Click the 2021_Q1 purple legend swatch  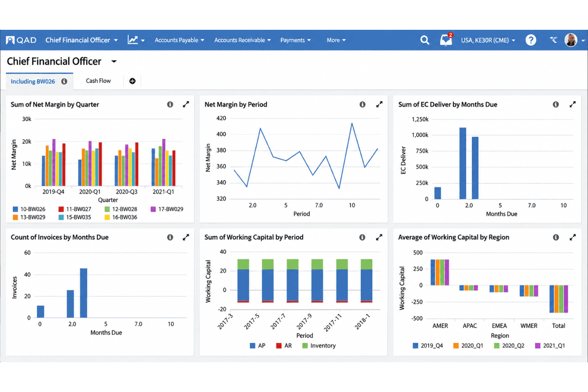pos(538,346)
